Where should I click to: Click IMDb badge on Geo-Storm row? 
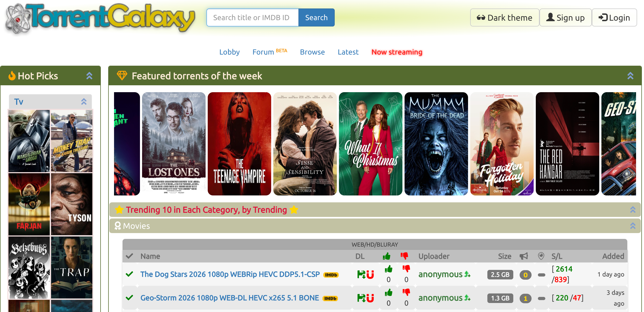point(330,298)
